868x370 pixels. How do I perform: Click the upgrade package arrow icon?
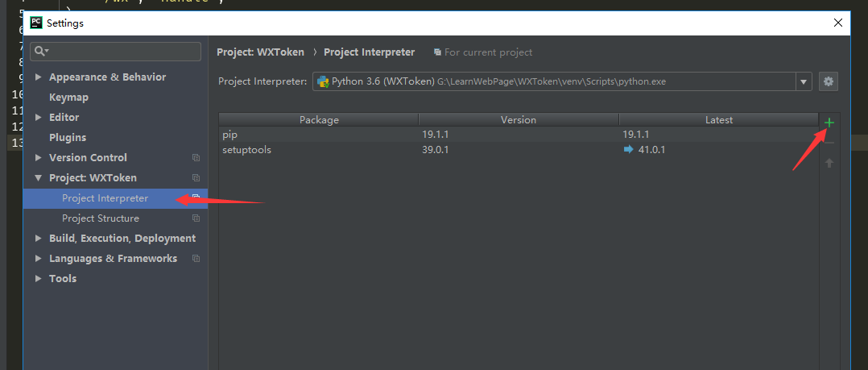829,163
